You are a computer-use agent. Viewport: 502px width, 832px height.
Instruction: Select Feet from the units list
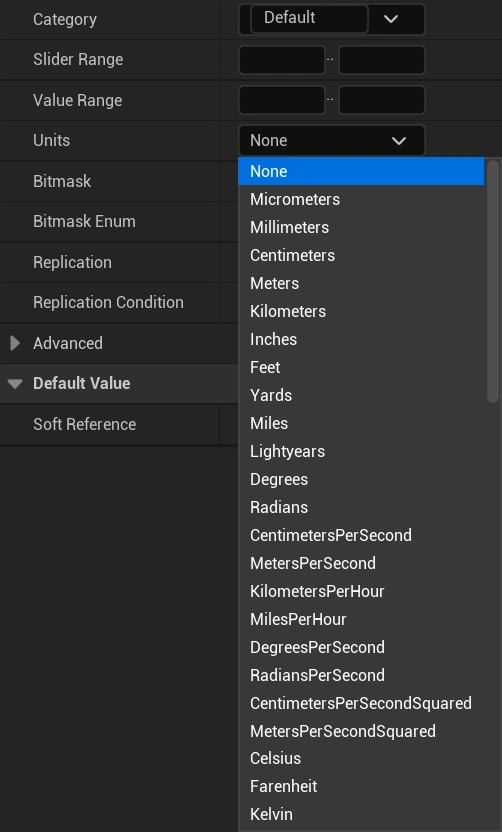tap(361, 367)
